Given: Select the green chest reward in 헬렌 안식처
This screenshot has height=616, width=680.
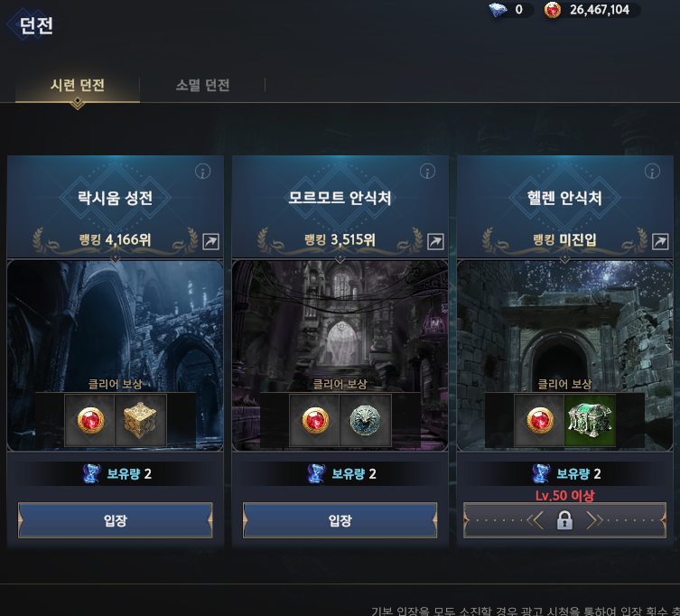Looking at the screenshot, I should tap(590, 420).
